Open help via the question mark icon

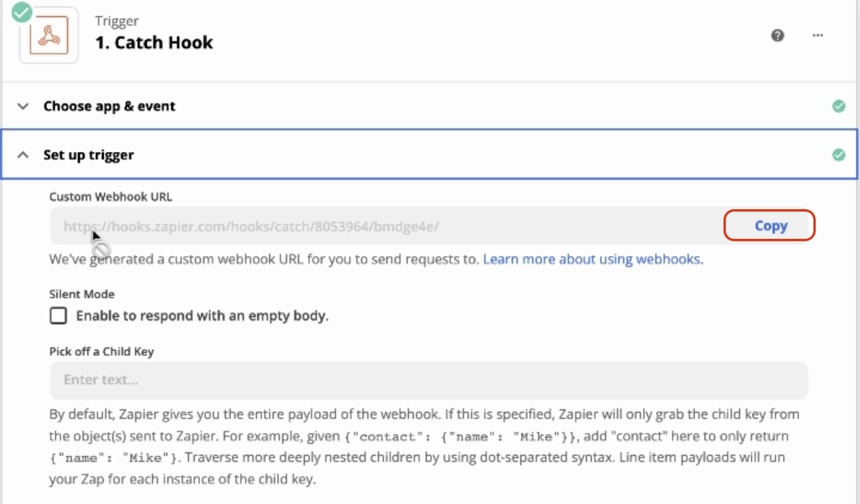coord(777,35)
